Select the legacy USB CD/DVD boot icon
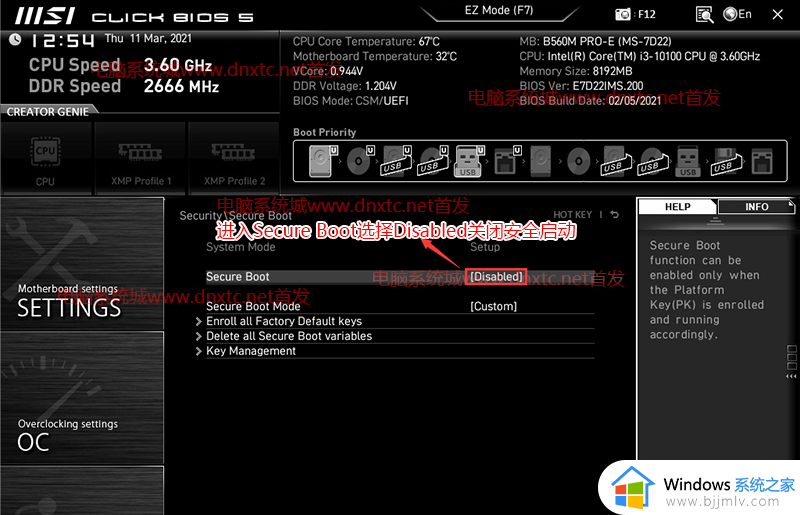Viewport: 800px width, 515px height. click(x=653, y=161)
